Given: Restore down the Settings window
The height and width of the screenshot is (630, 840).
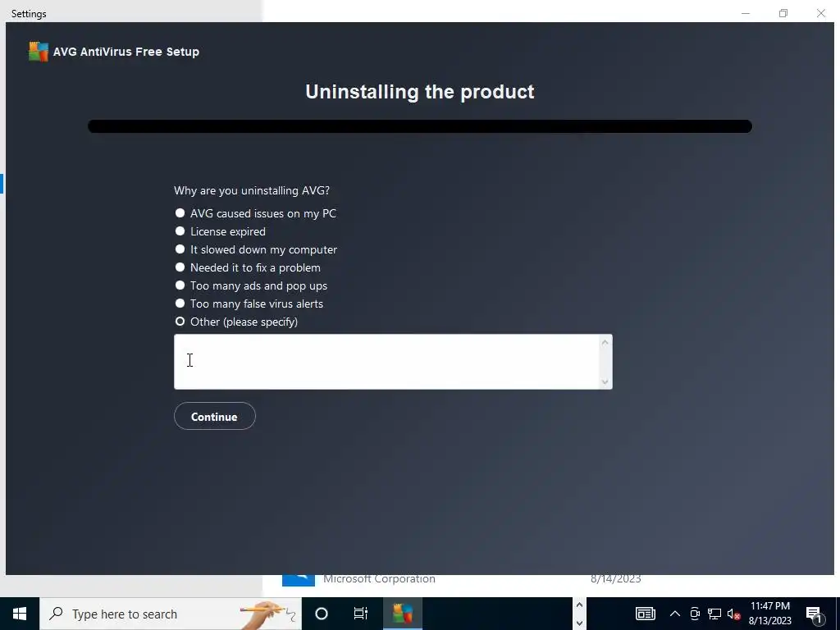Looking at the screenshot, I should tap(783, 13).
